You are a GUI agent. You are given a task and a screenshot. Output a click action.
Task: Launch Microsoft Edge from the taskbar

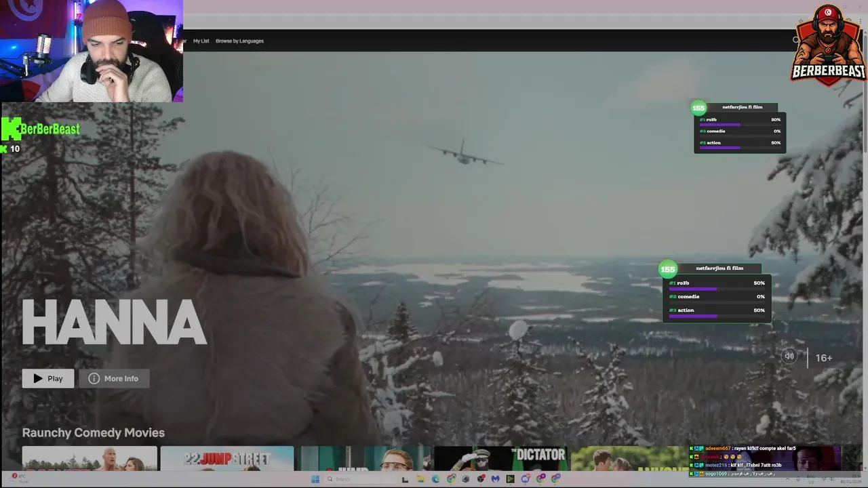[435, 479]
